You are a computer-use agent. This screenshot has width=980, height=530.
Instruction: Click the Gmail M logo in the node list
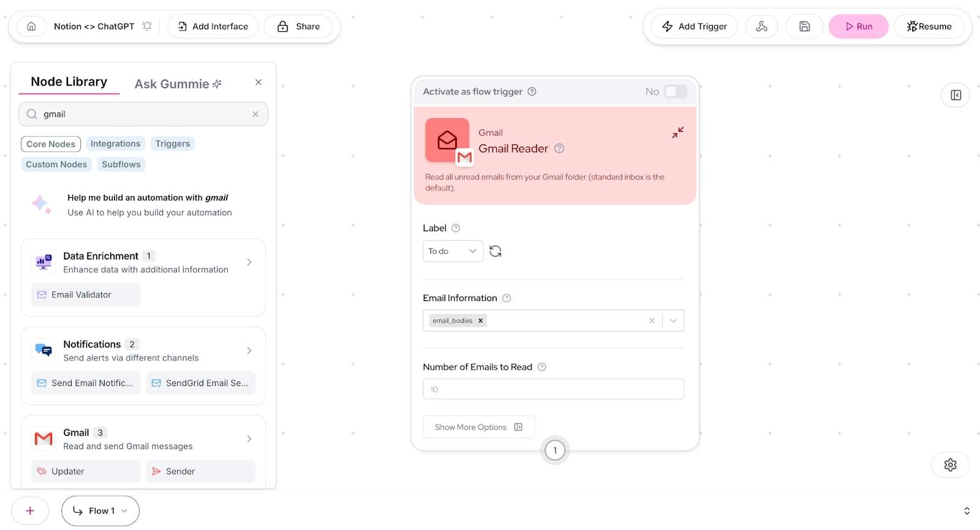pos(43,438)
